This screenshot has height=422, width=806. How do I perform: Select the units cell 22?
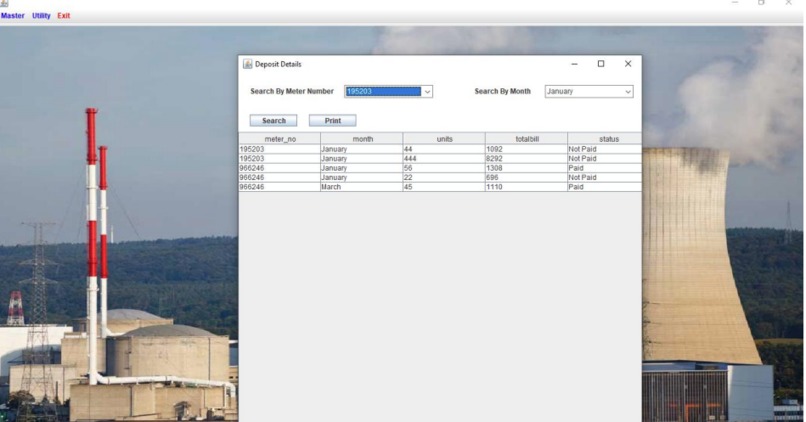[x=444, y=177]
